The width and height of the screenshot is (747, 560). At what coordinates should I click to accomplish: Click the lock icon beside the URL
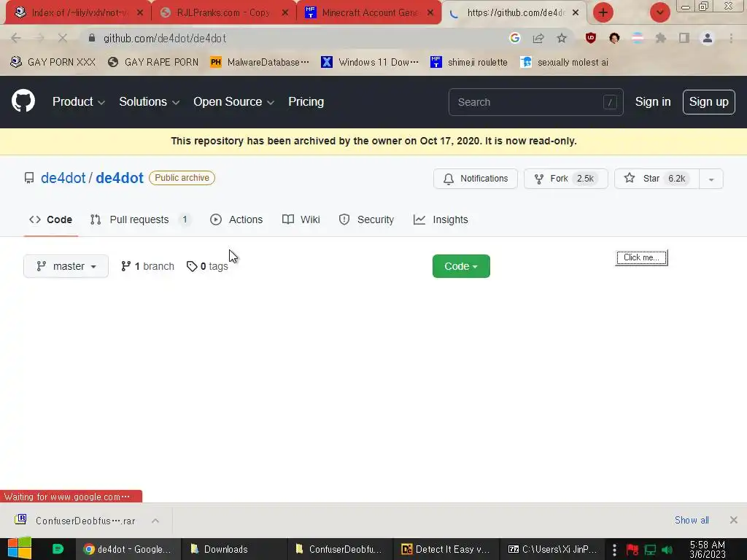(x=92, y=38)
